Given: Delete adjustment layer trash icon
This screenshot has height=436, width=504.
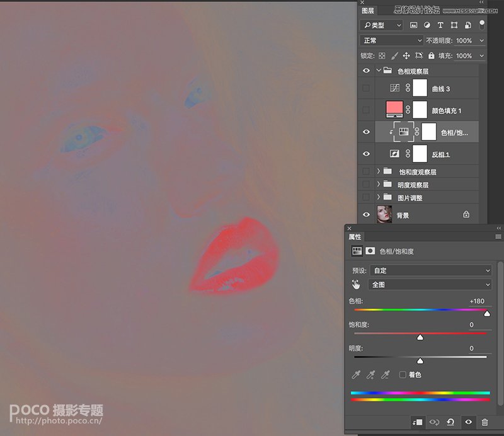Looking at the screenshot, I should 484,422.
